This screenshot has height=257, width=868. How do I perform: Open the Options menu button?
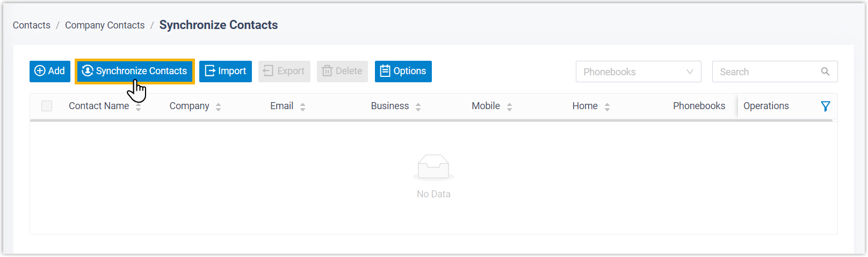point(403,72)
